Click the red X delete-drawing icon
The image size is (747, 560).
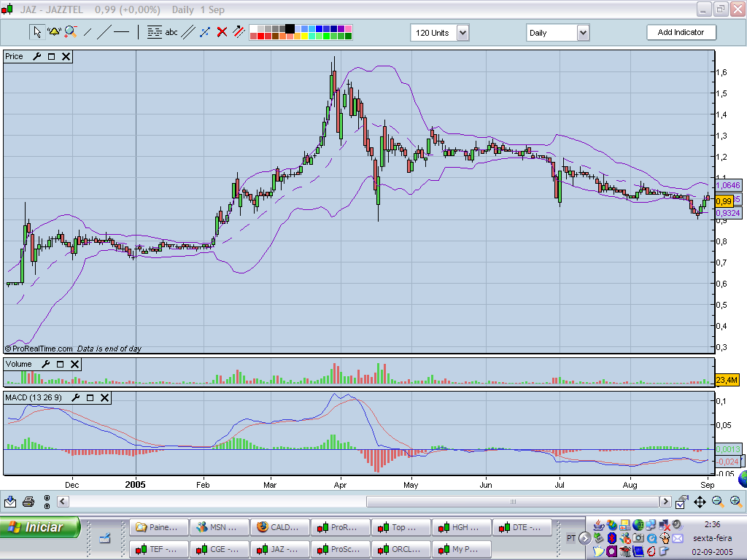point(222,31)
